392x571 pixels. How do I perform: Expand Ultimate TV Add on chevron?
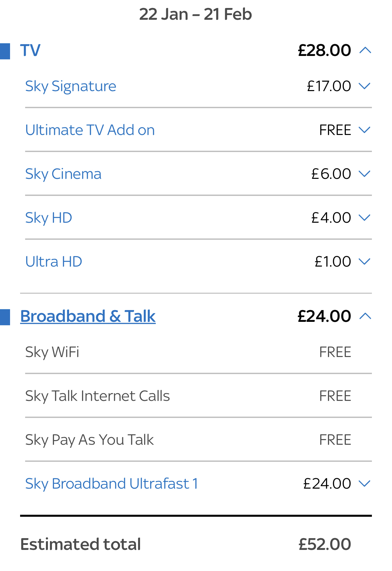tap(365, 130)
